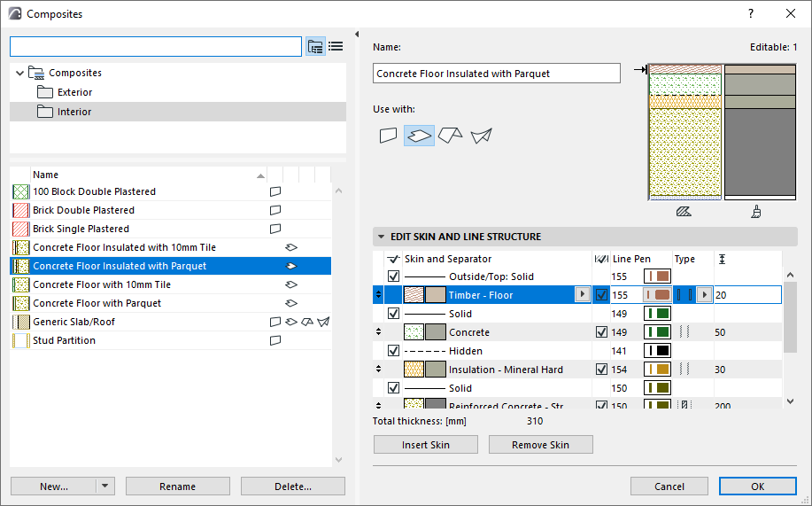Viewport: 812px width, 506px height.
Task: Click New... button
Action: pyautogui.click(x=53, y=487)
